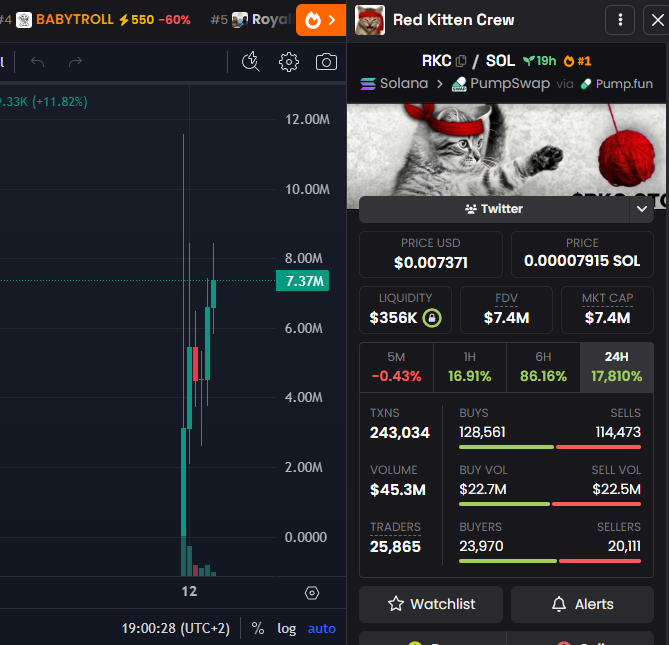Click the PRICE 0.00007915 SOL box
The height and width of the screenshot is (645, 669).
pos(582,255)
